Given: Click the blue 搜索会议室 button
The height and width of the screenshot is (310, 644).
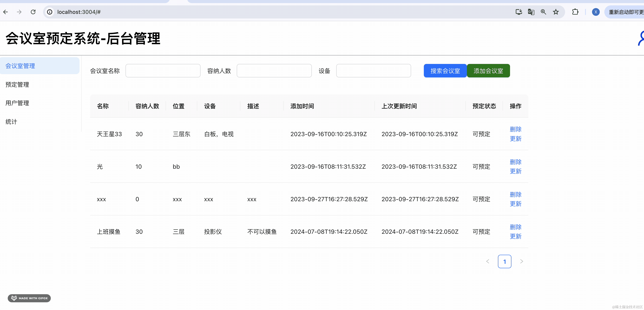Looking at the screenshot, I should tap(445, 71).
